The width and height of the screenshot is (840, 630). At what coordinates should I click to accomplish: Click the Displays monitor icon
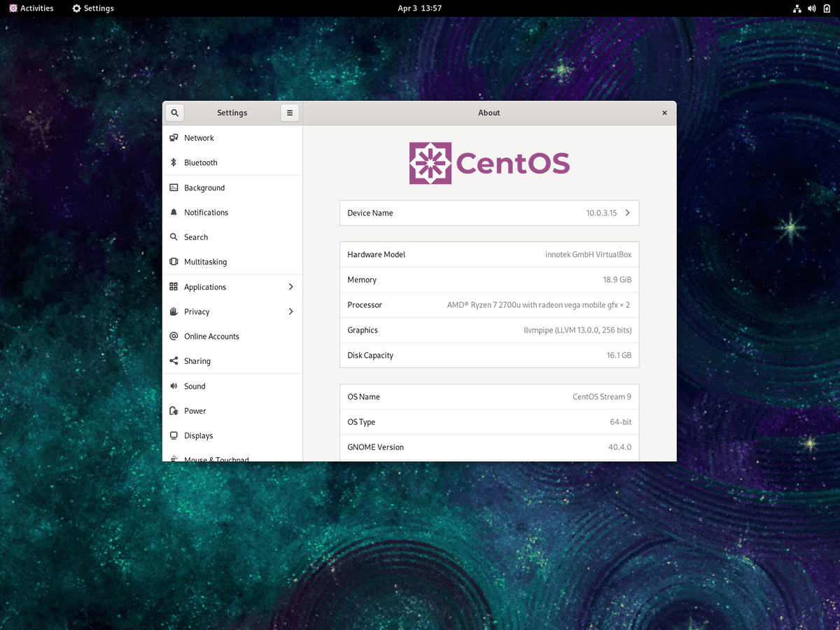pyautogui.click(x=174, y=435)
